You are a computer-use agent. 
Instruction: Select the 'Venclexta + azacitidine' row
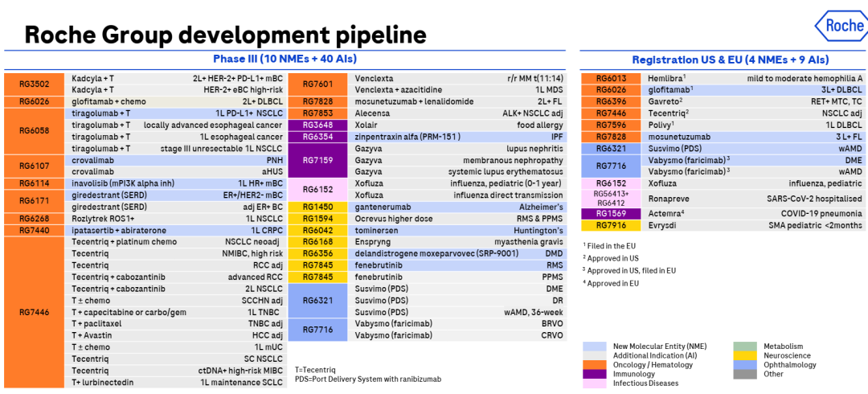pyautogui.click(x=457, y=90)
